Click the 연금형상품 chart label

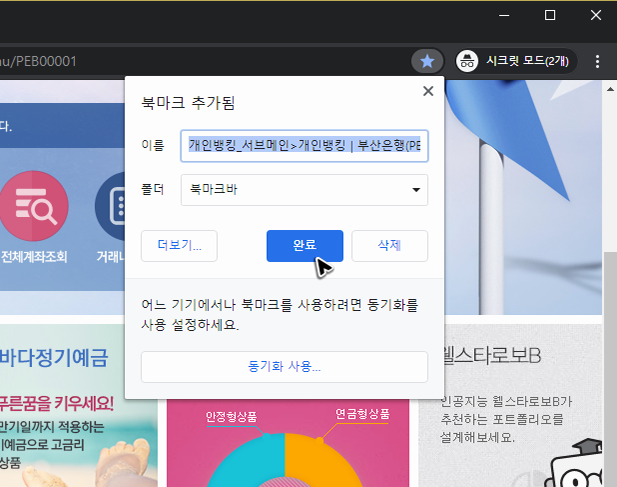[362, 414]
